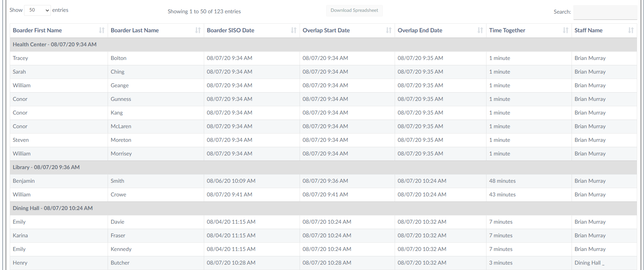Click Bolton's staff name Brian Murray
The height and width of the screenshot is (270, 644).
[x=590, y=58]
